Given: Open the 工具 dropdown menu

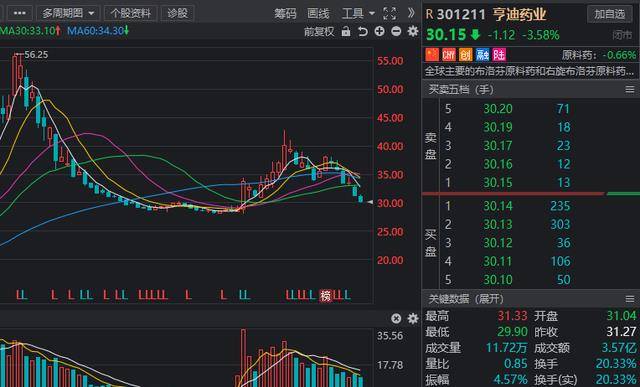Looking at the screenshot, I should [x=358, y=13].
